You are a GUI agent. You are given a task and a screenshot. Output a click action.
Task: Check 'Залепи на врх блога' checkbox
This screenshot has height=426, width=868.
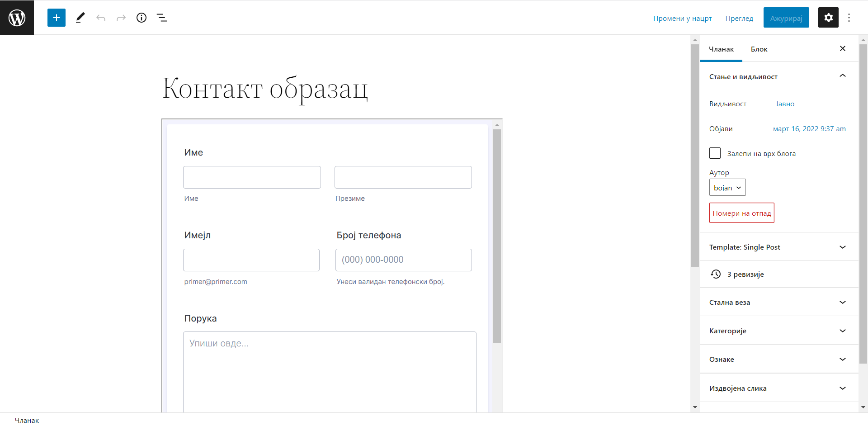pos(715,153)
